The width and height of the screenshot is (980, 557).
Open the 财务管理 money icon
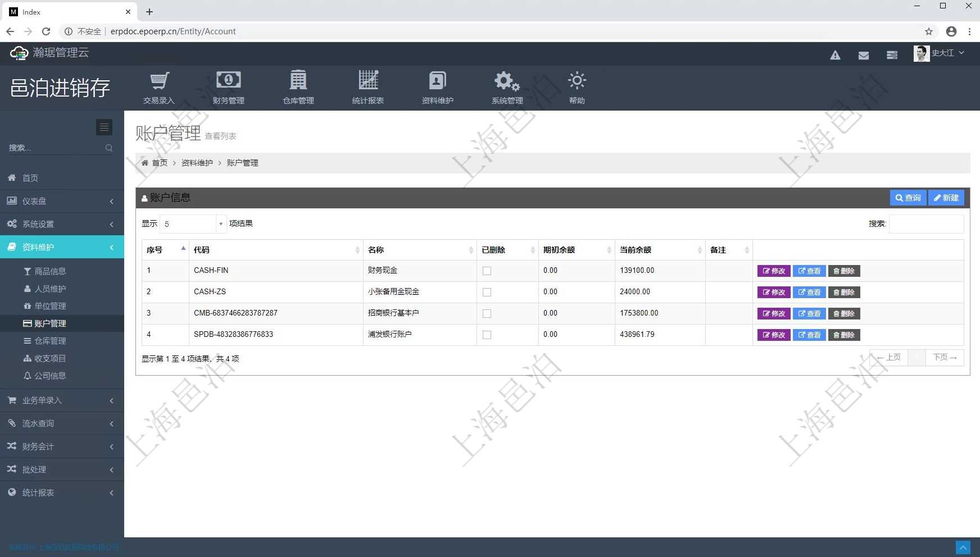click(228, 81)
